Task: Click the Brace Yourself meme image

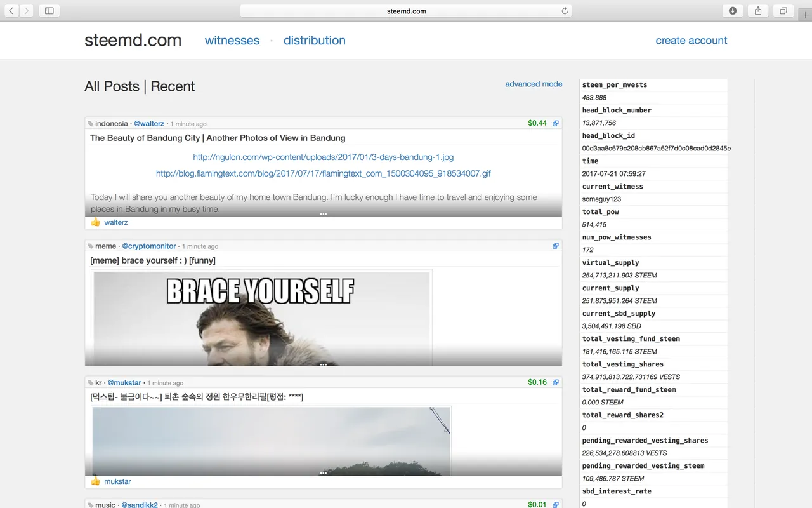Action: [261, 317]
